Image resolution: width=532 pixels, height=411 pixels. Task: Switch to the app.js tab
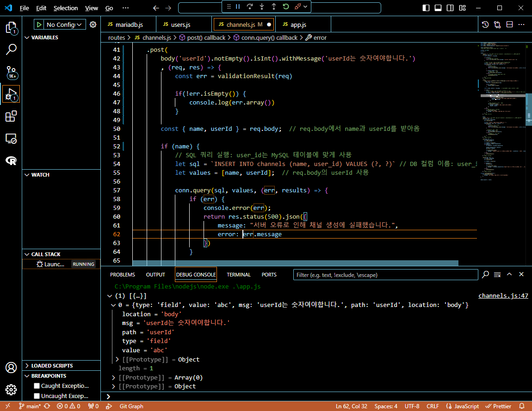(303, 25)
